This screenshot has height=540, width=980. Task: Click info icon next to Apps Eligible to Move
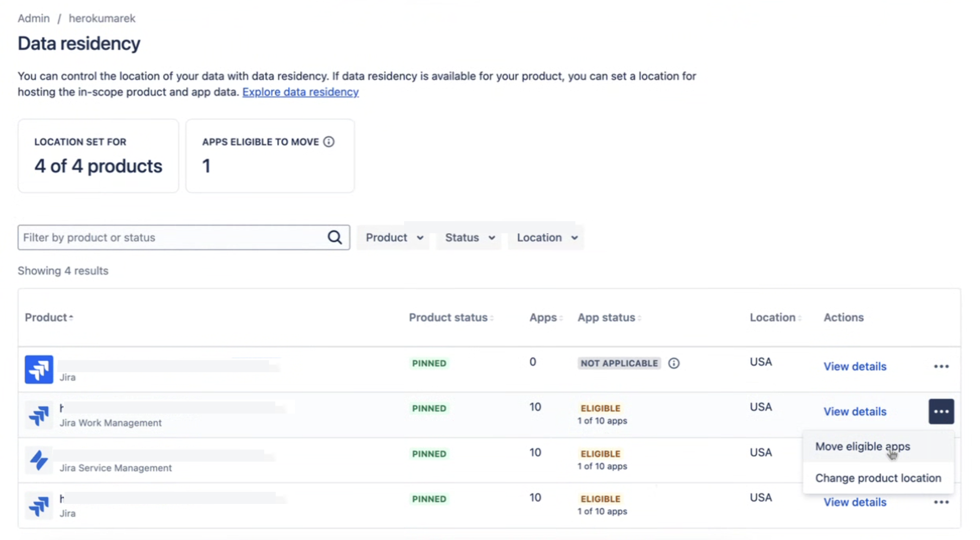(x=329, y=141)
